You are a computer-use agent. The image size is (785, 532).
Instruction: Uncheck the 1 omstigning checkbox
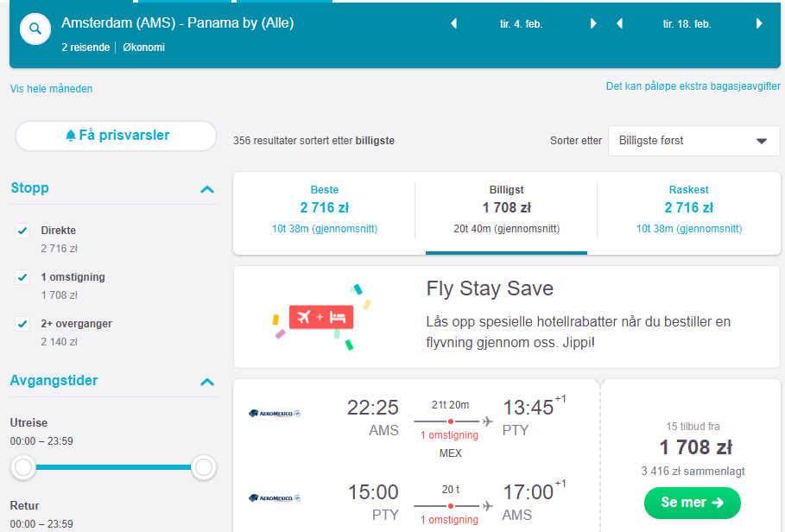pos(22,277)
